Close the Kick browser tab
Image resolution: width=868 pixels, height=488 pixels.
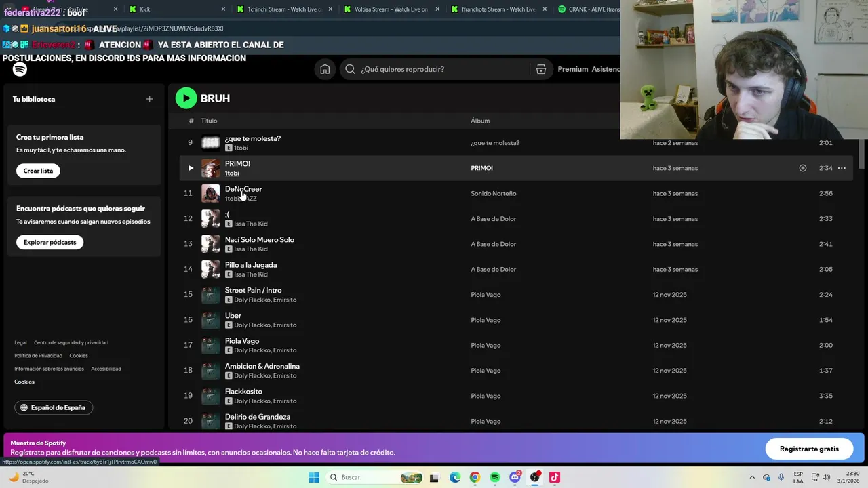223,9
